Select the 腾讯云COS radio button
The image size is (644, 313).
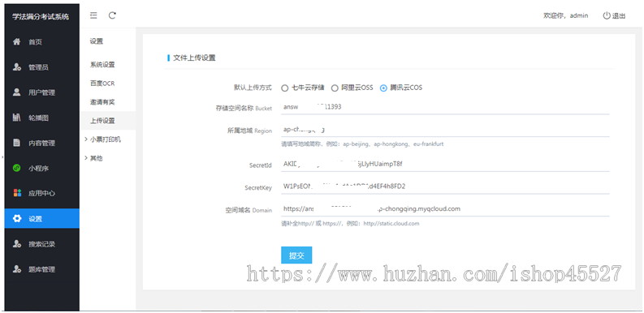tap(383, 88)
